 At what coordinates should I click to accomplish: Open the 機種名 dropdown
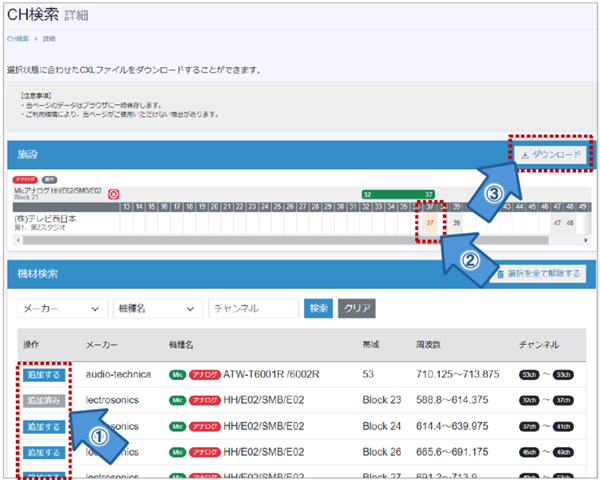[157, 309]
